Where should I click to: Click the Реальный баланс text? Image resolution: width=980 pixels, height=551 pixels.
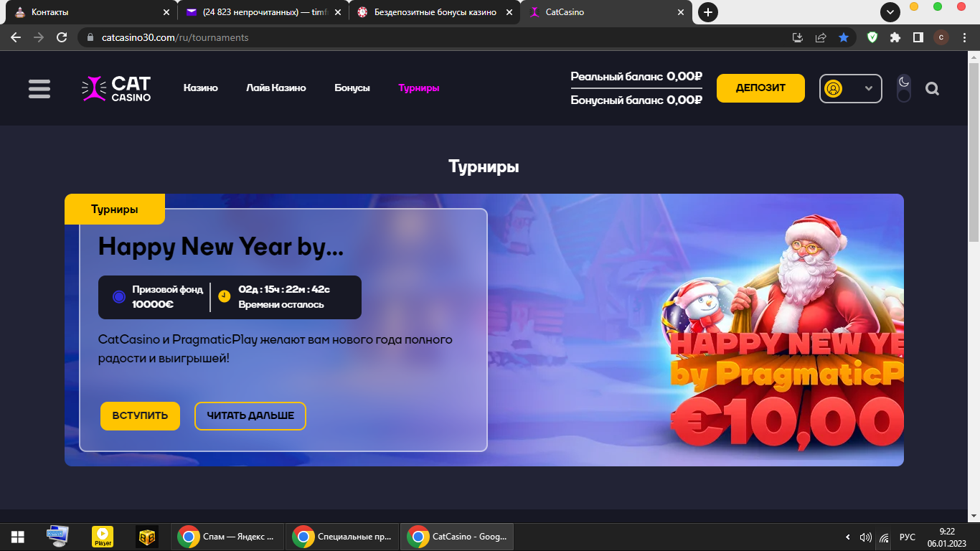[636, 77]
